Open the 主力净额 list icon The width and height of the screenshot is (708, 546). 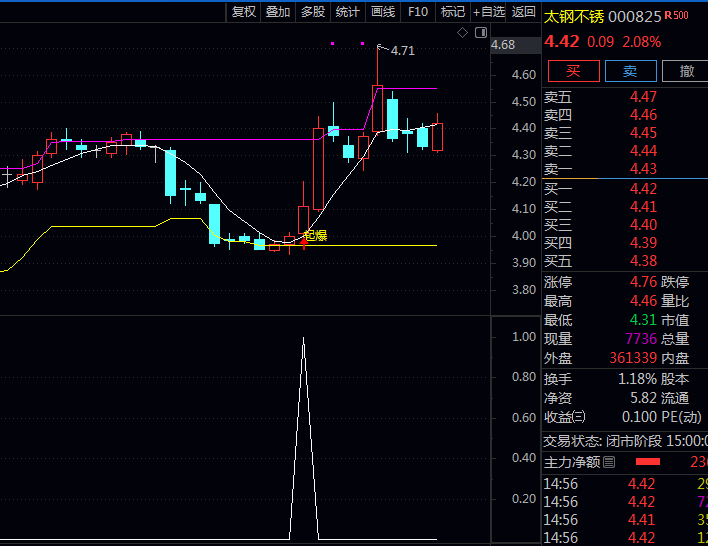[x=609, y=462]
